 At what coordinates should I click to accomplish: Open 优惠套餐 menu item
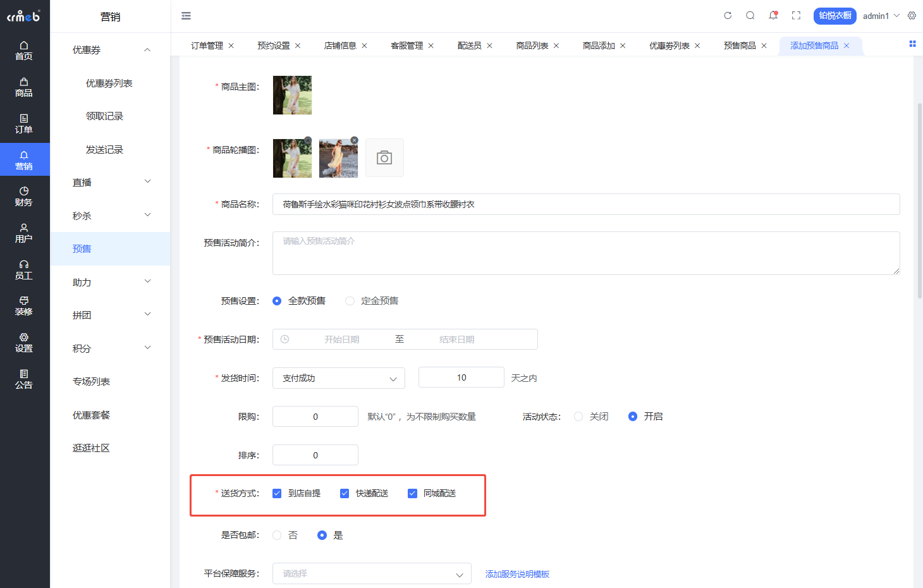click(x=91, y=415)
